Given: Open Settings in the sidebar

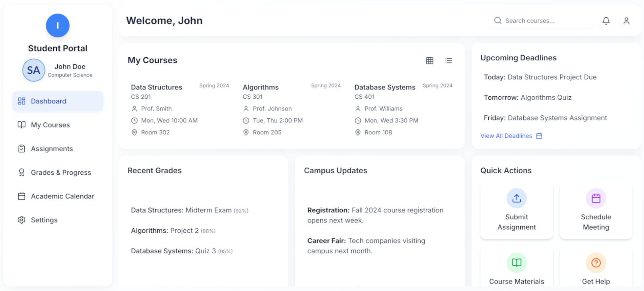Looking at the screenshot, I should tap(44, 220).
